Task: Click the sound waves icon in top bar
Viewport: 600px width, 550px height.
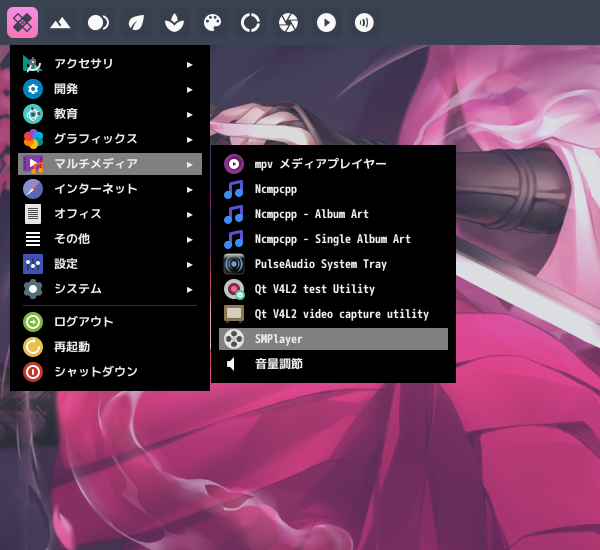Action: point(364,23)
